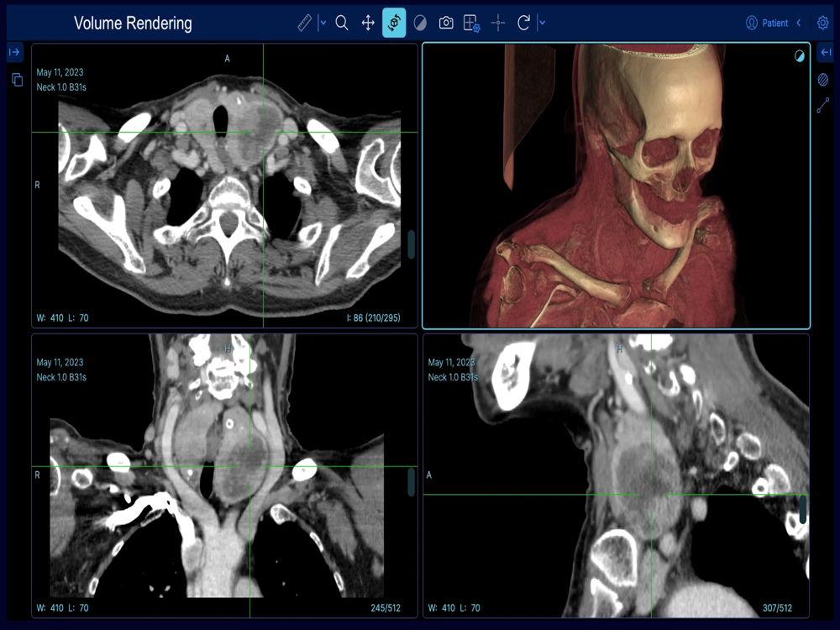Screen dimensions: 840x630
Task: Click the coronal view slice scrollbar
Action: [411, 481]
